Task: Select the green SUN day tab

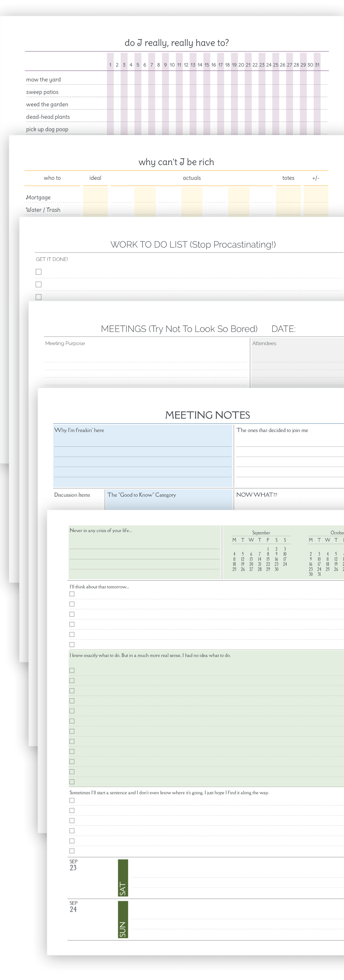Action: (x=123, y=919)
